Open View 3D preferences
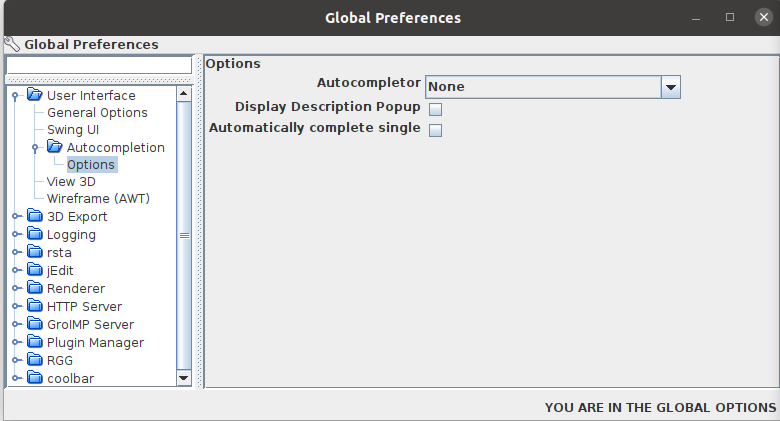The image size is (780, 421). pos(71,182)
